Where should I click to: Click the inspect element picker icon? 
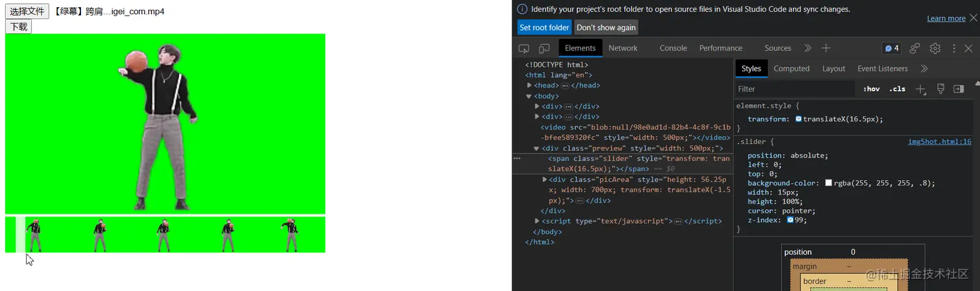[524, 48]
